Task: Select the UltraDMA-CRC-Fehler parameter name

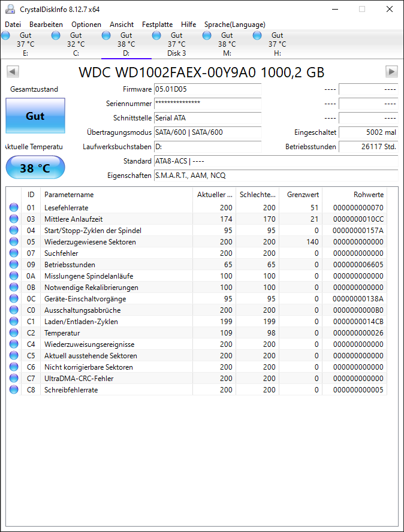Action: (79, 378)
